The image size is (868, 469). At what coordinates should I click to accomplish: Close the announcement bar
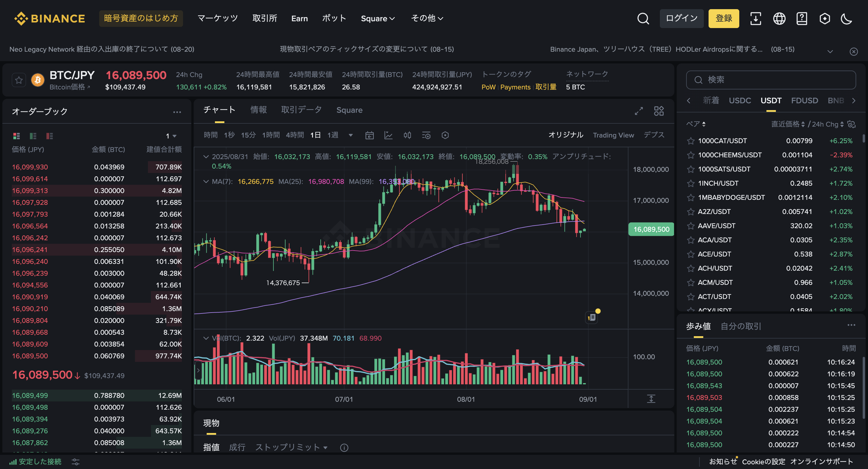tap(854, 52)
